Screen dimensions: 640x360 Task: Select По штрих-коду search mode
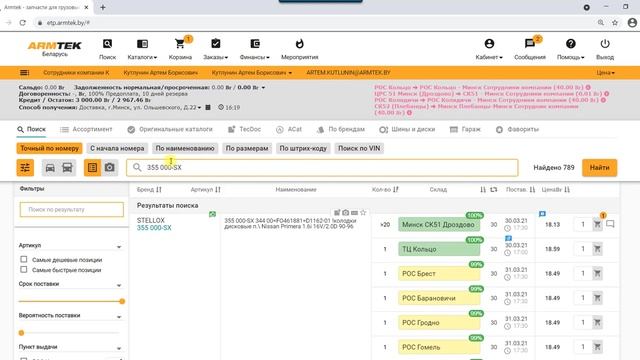tap(303, 149)
